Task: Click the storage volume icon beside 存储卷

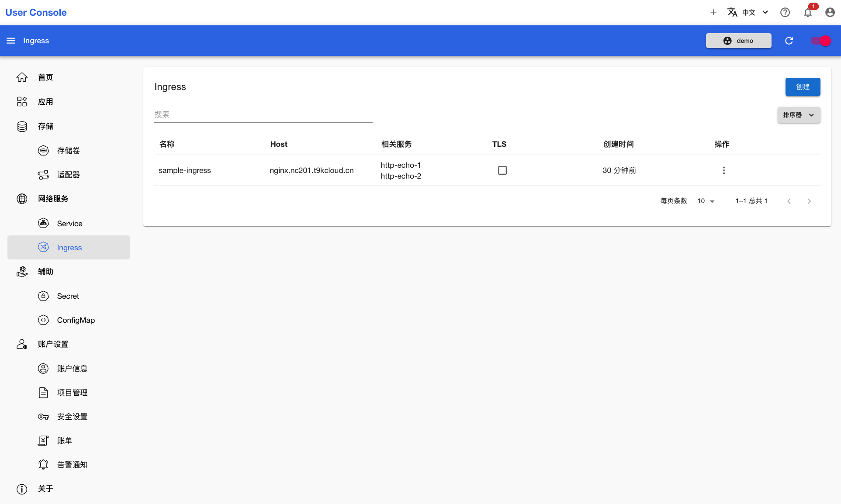Action: point(43,151)
